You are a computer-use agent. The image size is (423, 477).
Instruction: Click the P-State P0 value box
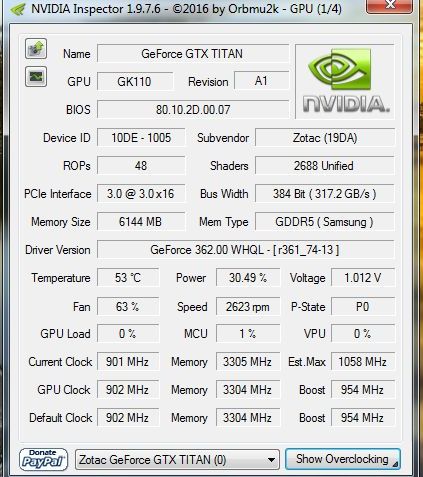coord(363,306)
